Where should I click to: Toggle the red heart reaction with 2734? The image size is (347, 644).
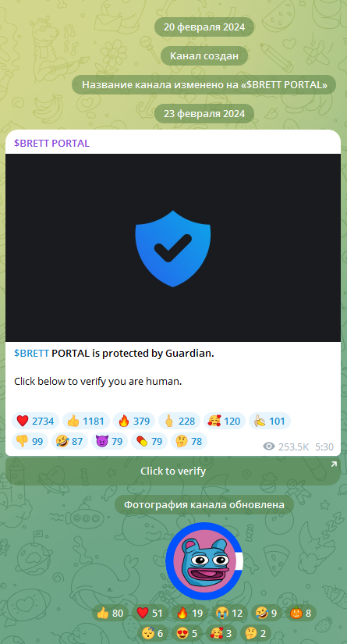(35, 421)
